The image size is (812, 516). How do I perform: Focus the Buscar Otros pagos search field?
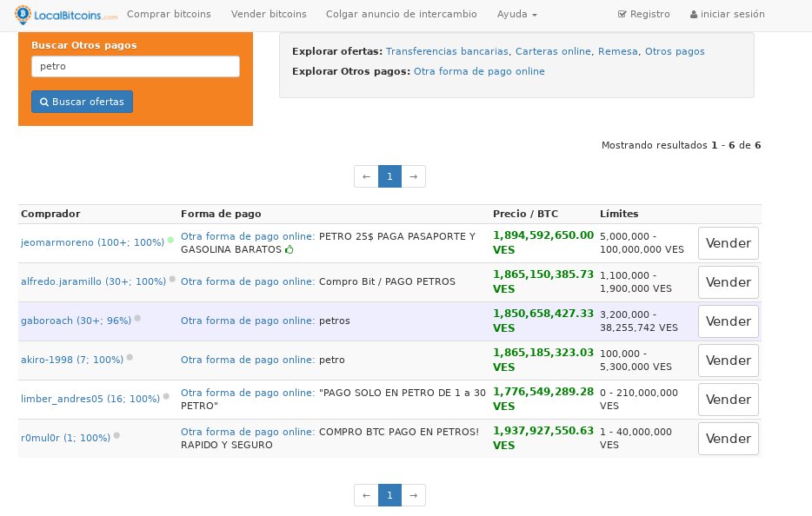136,66
